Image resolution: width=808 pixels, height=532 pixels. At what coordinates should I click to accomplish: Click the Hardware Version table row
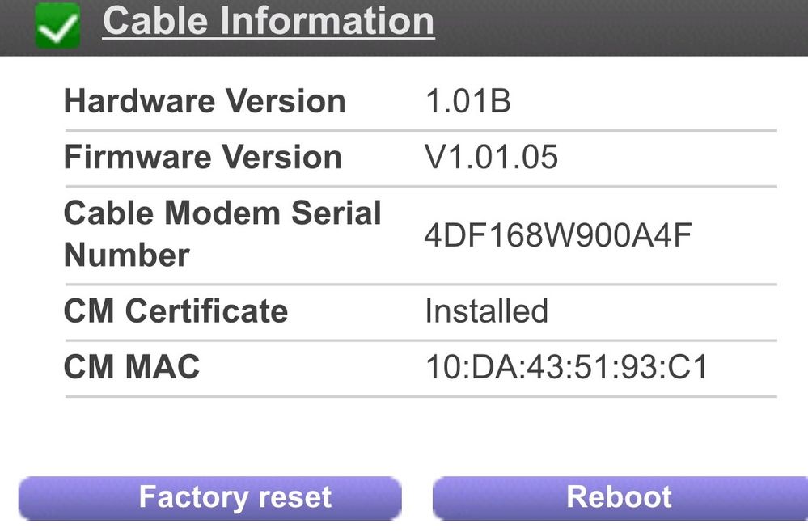point(421,103)
